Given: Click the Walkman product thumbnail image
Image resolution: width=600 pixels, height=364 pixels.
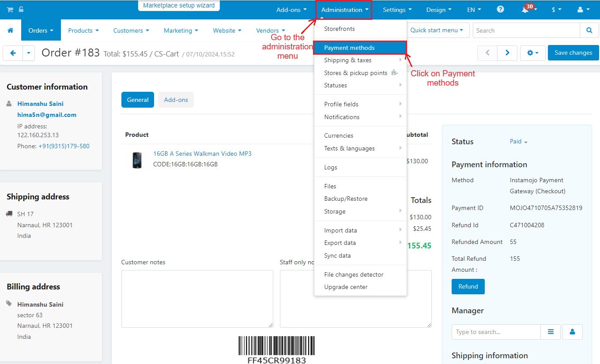Looking at the screenshot, I should click(x=137, y=160).
